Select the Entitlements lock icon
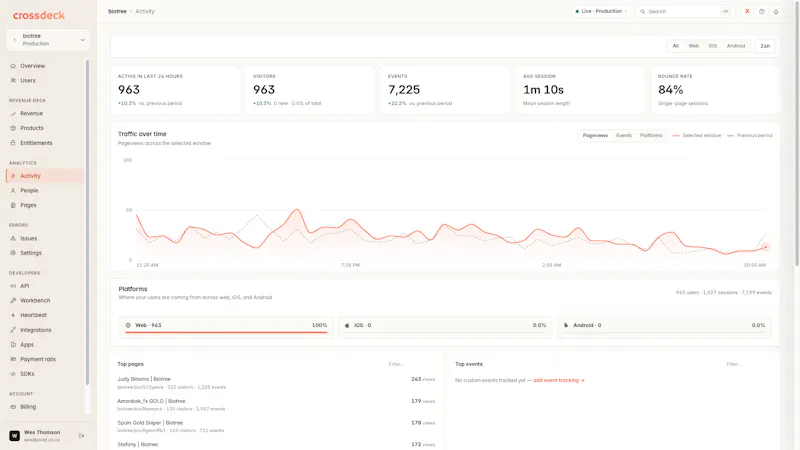The height and width of the screenshot is (450, 800). click(x=13, y=143)
